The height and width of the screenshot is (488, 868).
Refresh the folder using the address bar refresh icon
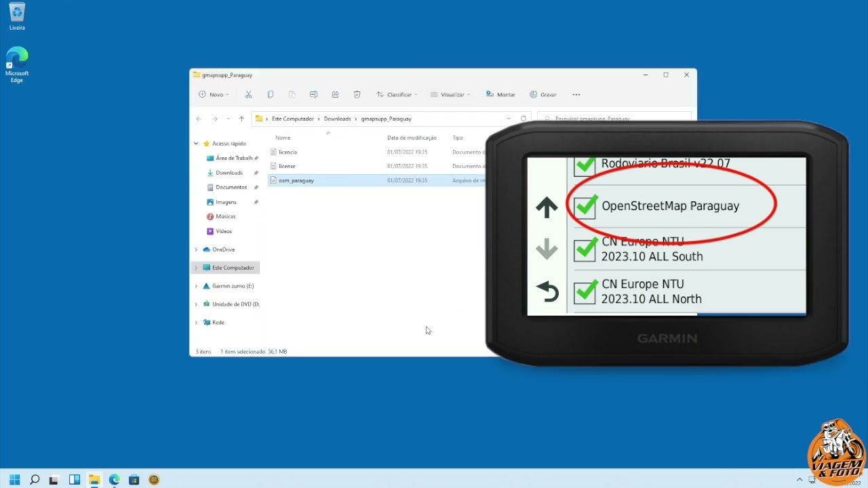coord(524,119)
